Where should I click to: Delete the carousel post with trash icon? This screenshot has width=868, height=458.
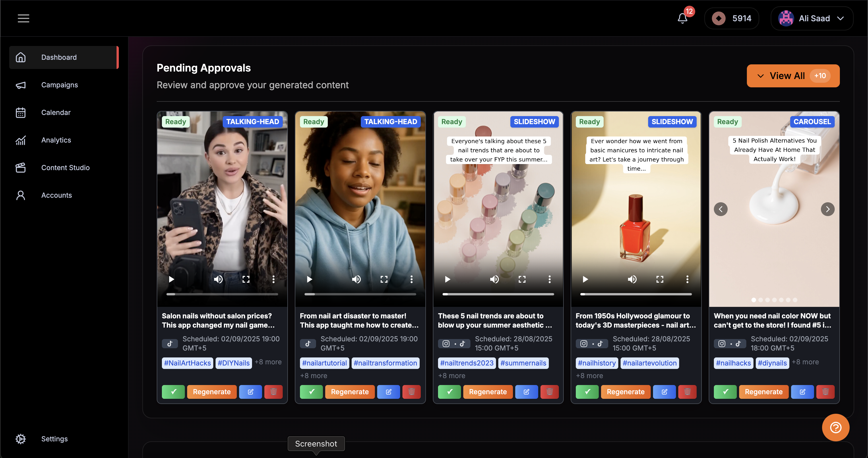pyautogui.click(x=825, y=392)
